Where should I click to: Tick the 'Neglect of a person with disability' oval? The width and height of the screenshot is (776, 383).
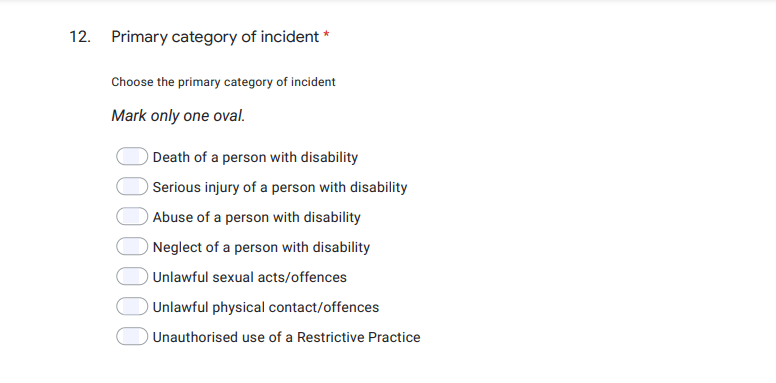pos(132,246)
